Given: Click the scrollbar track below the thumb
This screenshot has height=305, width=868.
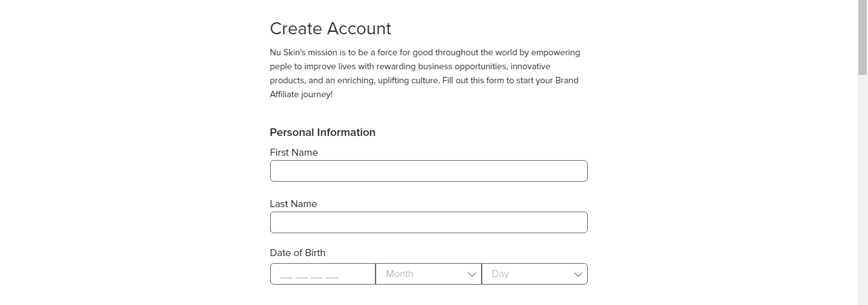Looking at the screenshot, I should [862, 191].
